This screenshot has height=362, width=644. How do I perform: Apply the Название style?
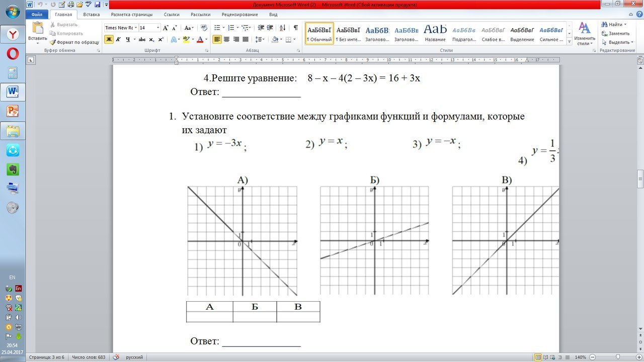[435, 33]
